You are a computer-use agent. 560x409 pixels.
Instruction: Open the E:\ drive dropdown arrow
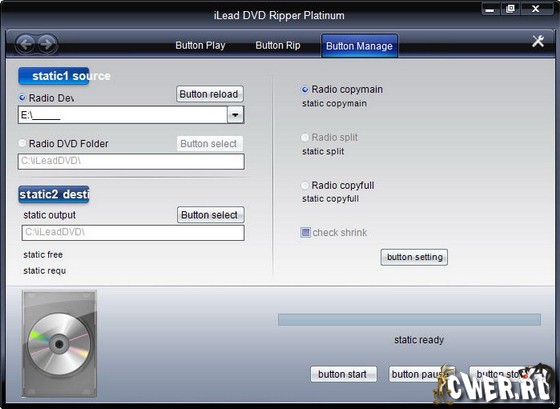[x=235, y=115]
